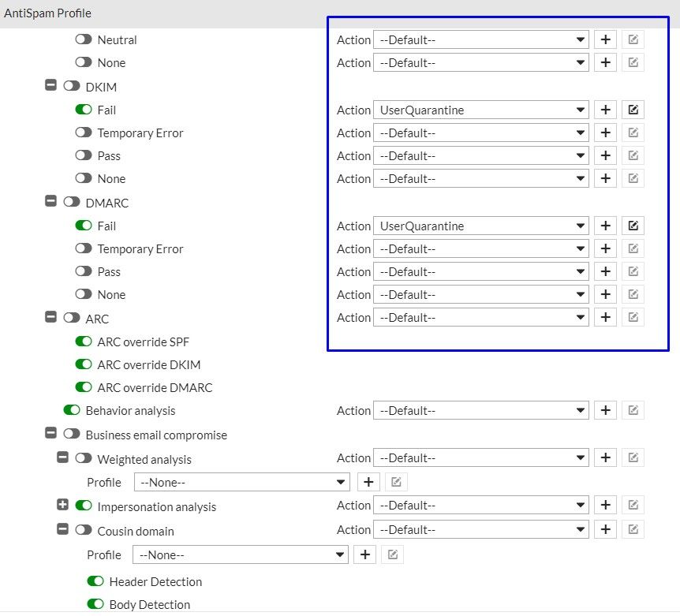Add new action for Behavior analysis
Viewport: 680px width, 616px height.
click(x=605, y=410)
